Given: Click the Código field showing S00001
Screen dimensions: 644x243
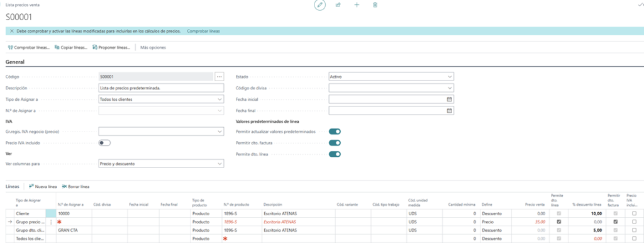Looking at the screenshot, I should coord(156,76).
